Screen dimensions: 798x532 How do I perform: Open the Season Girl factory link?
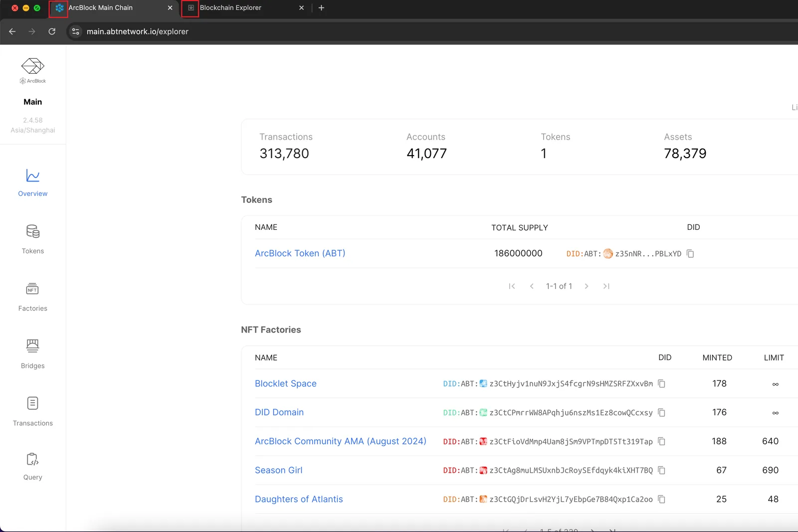click(279, 470)
